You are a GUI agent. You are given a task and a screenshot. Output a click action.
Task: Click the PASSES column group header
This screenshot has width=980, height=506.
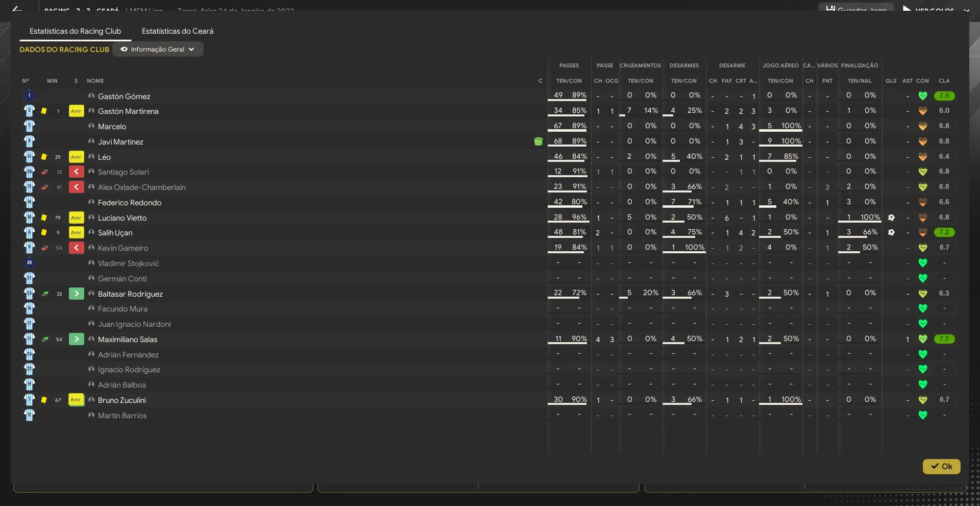569,65
